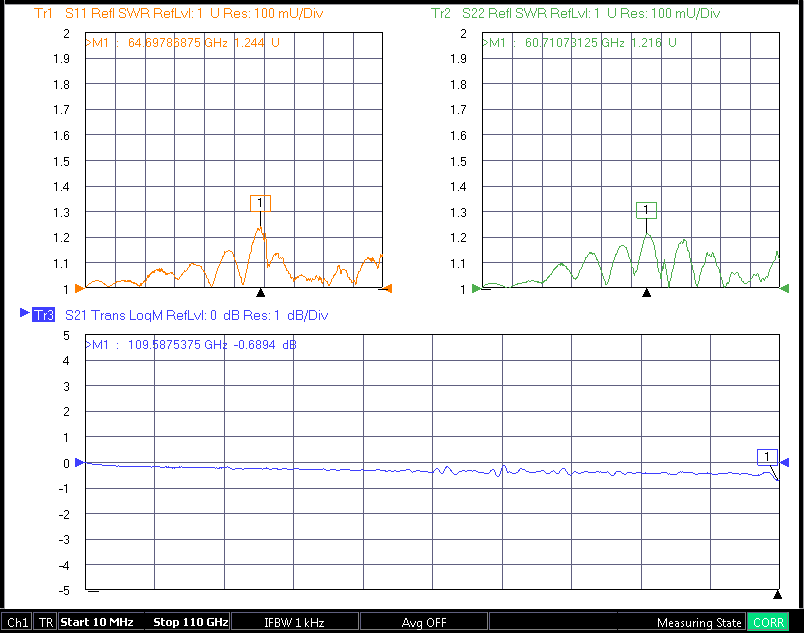Click the Tr1 marker 1 box
804x633 pixels.
260,203
